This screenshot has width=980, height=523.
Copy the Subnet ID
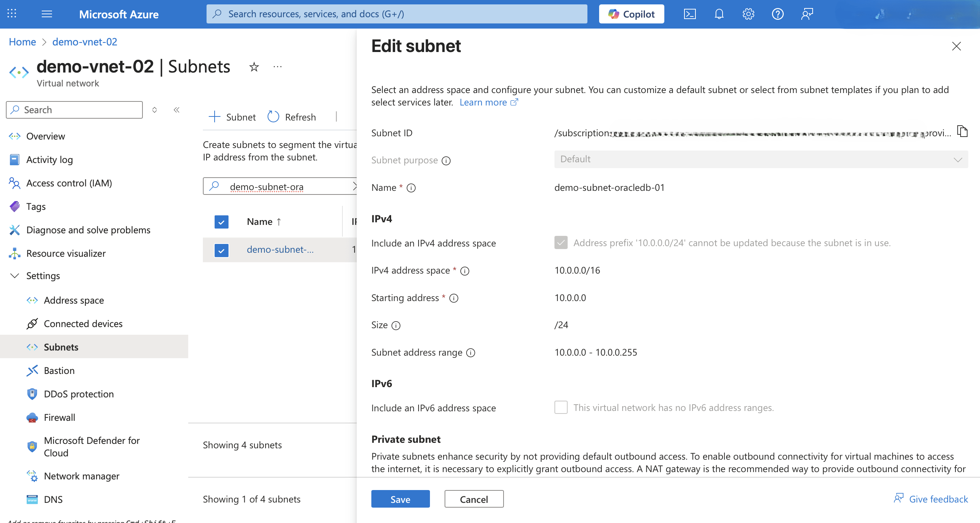pyautogui.click(x=963, y=131)
